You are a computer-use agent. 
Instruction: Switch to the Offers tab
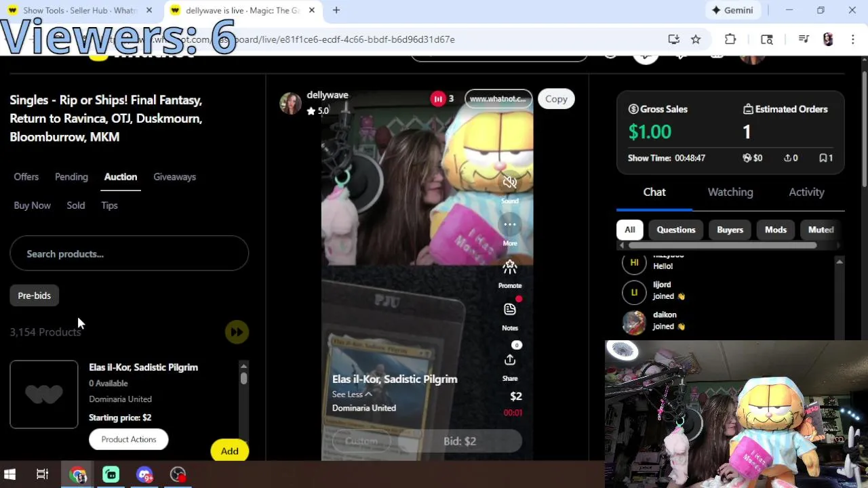[26, 177]
